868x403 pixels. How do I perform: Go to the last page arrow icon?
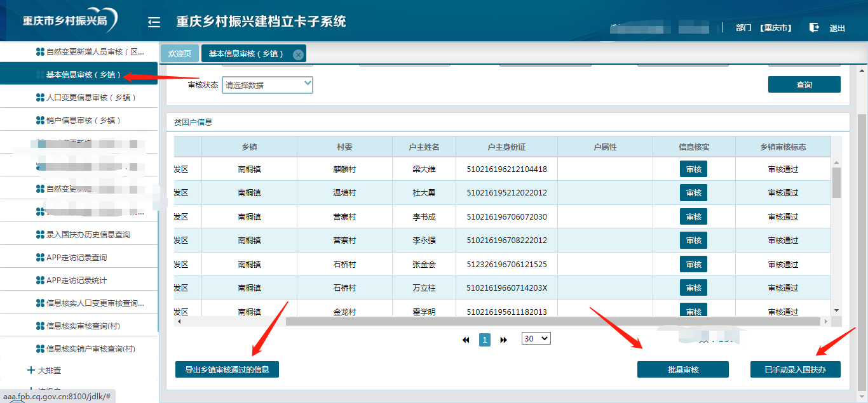coord(504,340)
